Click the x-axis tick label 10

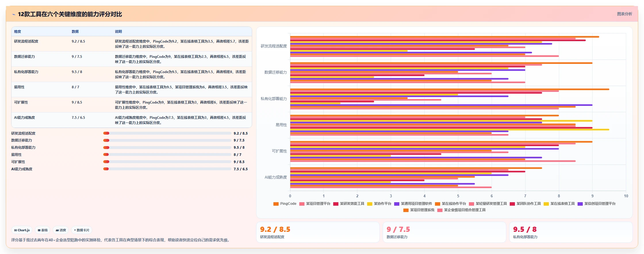pyautogui.click(x=626, y=196)
